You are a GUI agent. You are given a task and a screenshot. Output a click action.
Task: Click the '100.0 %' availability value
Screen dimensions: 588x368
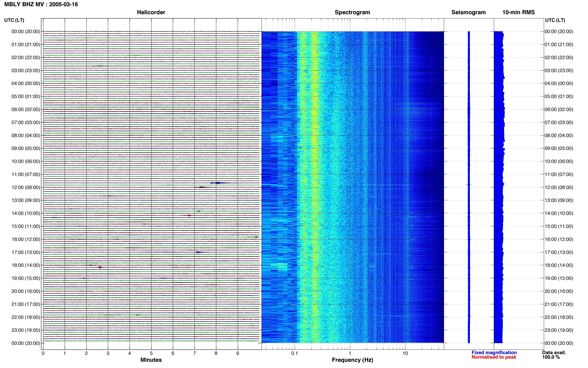coord(551,357)
